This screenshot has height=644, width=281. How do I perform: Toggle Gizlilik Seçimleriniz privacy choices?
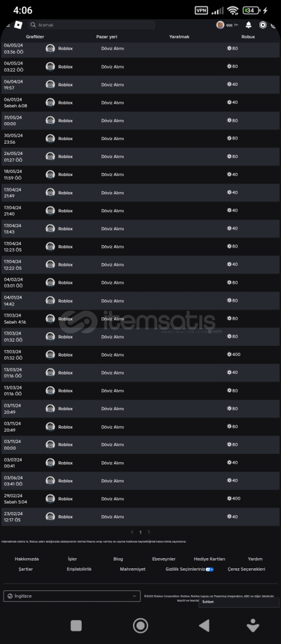click(189, 569)
